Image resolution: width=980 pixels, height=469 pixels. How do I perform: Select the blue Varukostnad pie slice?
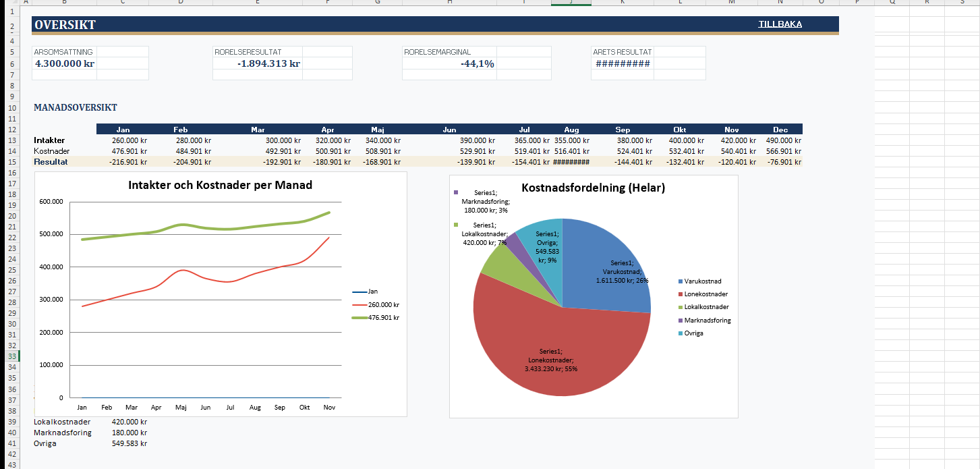tap(607, 270)
